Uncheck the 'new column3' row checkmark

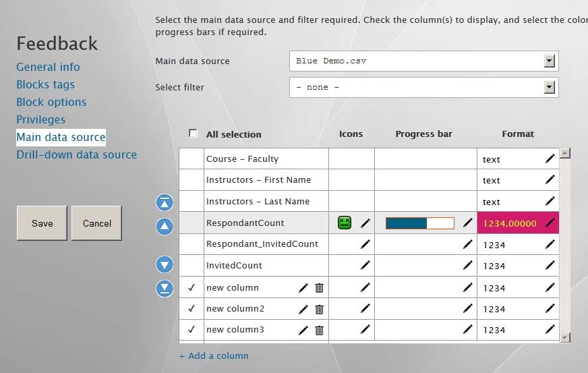click(x=192, y=329)
